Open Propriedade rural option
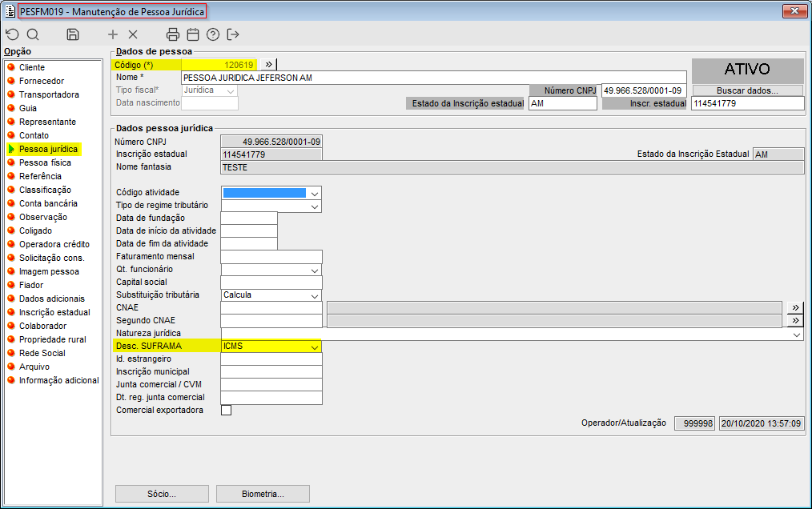 pyautogui.click(x=52, y=339)
